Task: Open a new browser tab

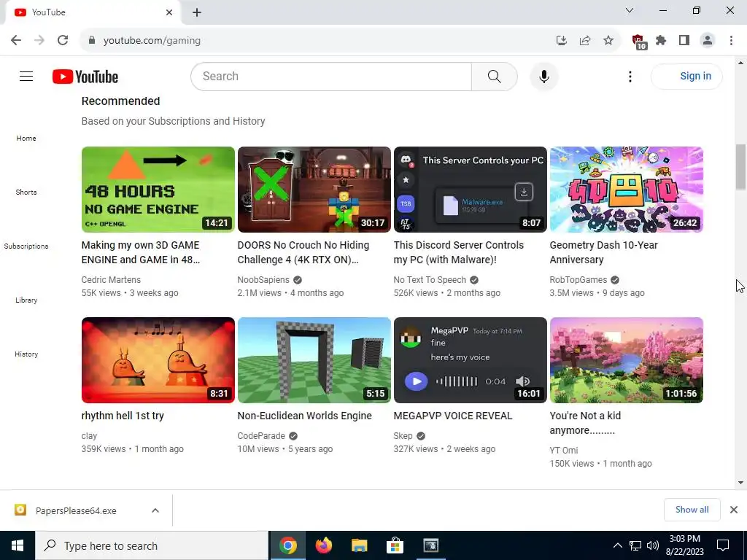Action: (197, 12)
